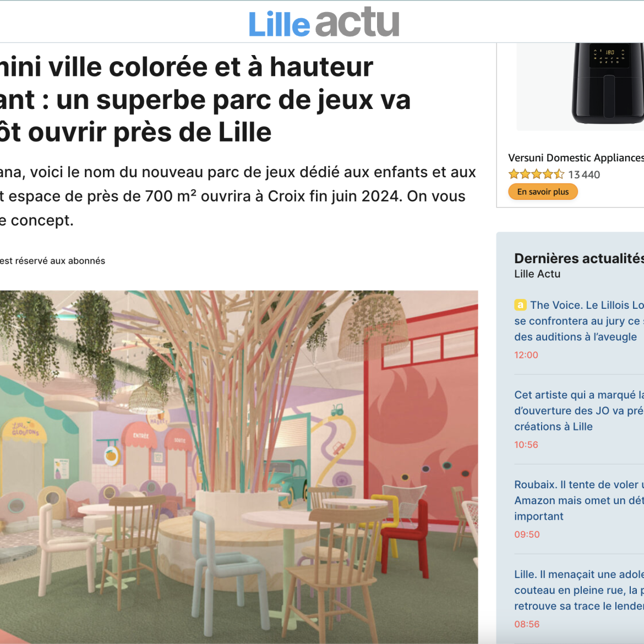Click the Dernières actualités heading
Image resolution: width=644 pixels, height=644 pixels.
[579, 258]
